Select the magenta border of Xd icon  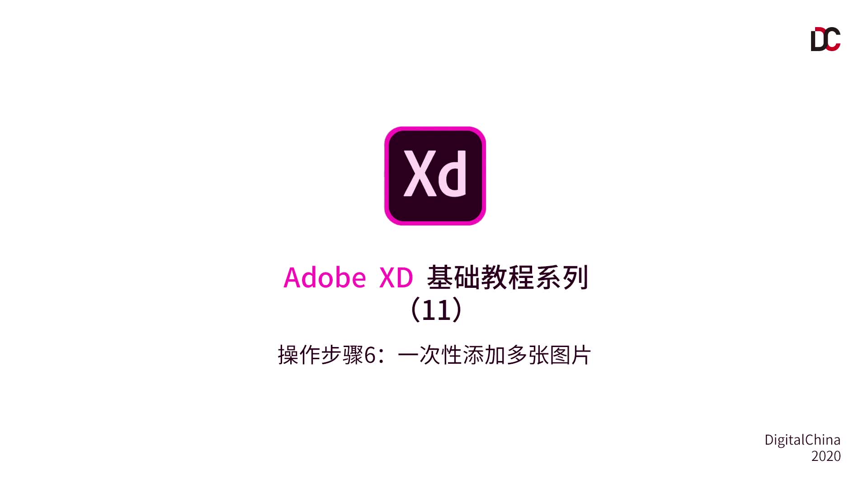pyautogui.click(x=387, y=176)
